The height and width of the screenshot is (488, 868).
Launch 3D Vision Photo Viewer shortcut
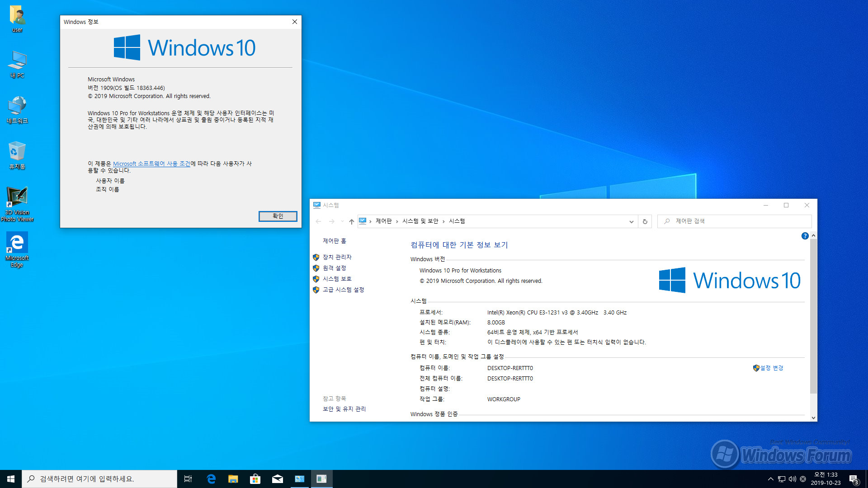click(17, 204)
